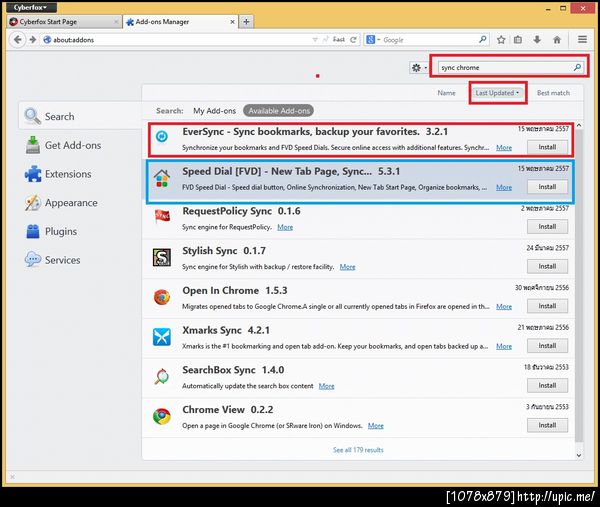The image size is (600, 507).
Task: Open More link for SearchBox Sync
Action: (326, 386)
